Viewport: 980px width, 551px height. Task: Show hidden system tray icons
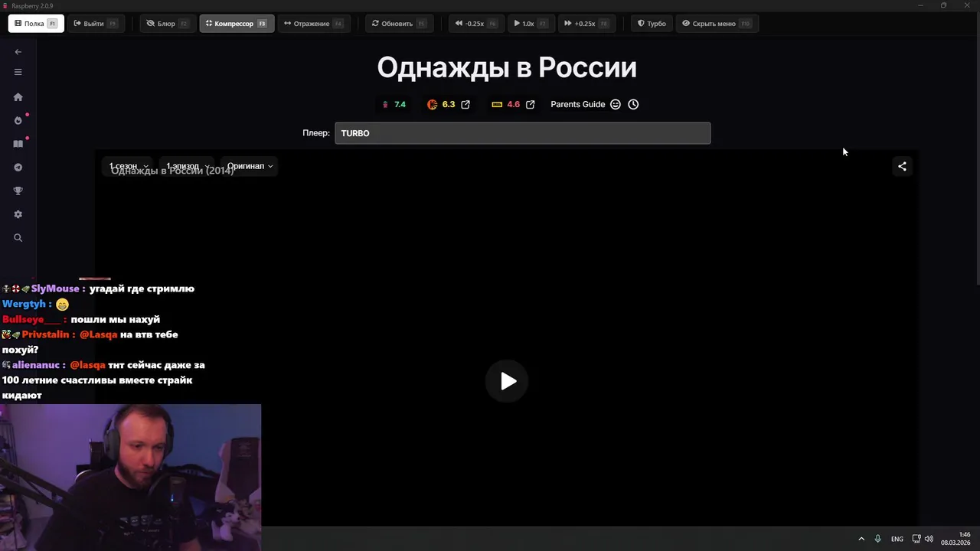tap(861, 539)
